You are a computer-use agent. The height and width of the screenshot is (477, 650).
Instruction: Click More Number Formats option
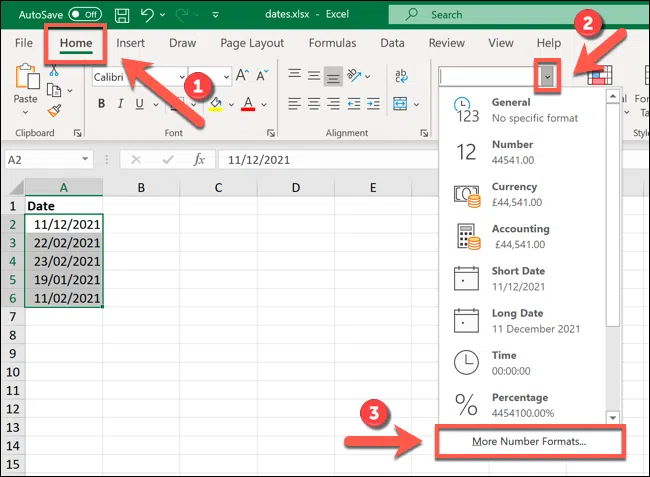click(529, 441)
